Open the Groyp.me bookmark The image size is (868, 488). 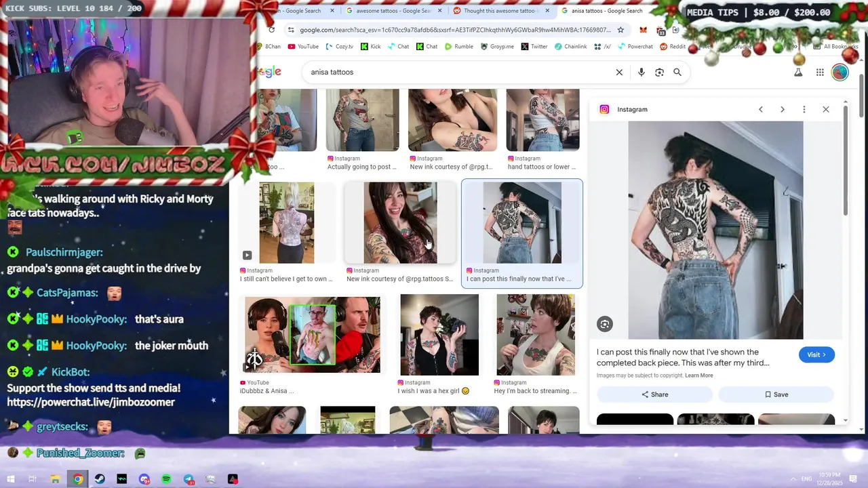(497, 47)
